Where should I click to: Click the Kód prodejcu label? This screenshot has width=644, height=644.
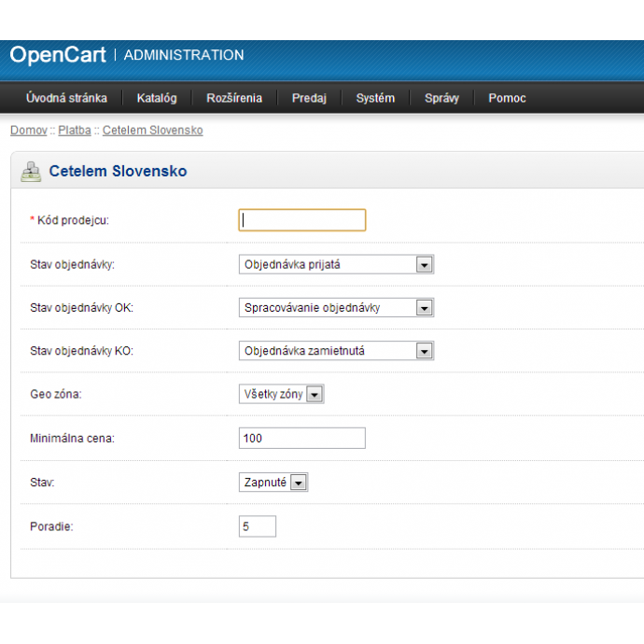coord(73,220)
